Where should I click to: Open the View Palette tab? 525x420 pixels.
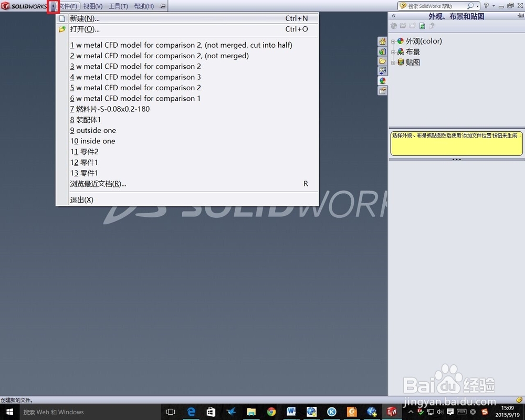click(x=382, y=71)
